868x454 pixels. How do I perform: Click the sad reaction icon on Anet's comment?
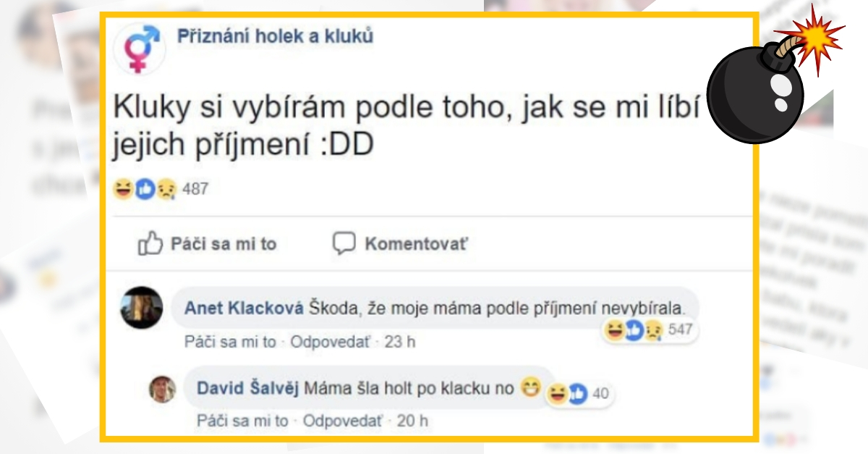[x=652, y=331]
